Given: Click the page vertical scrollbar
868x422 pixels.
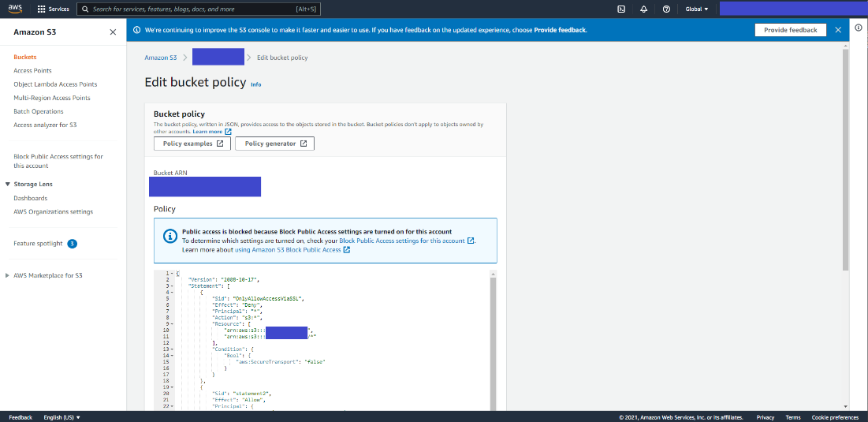Looking at the screenshot, I should coord(845,159).
